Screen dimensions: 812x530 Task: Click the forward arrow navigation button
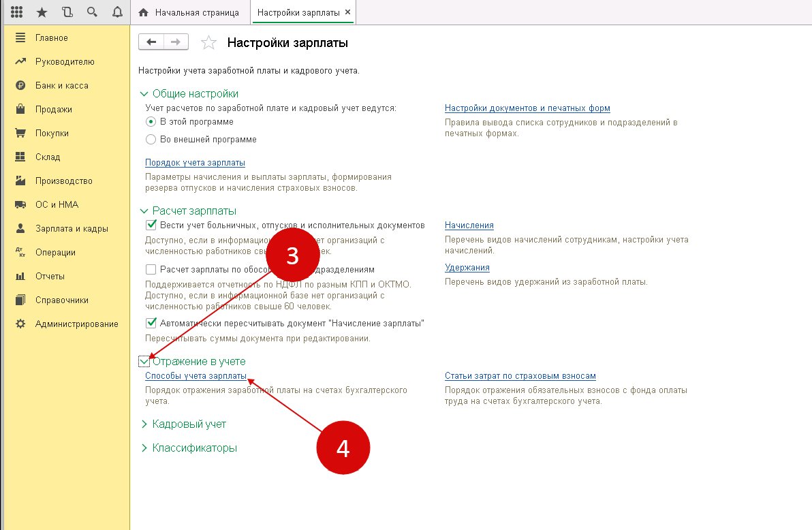click(175, 42)
